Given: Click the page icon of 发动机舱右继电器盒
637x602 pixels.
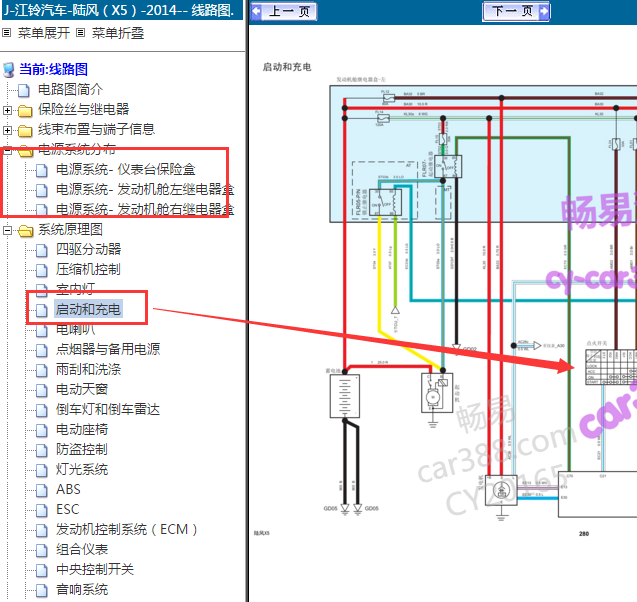Looking at the screenshot, I should point(41,210).
